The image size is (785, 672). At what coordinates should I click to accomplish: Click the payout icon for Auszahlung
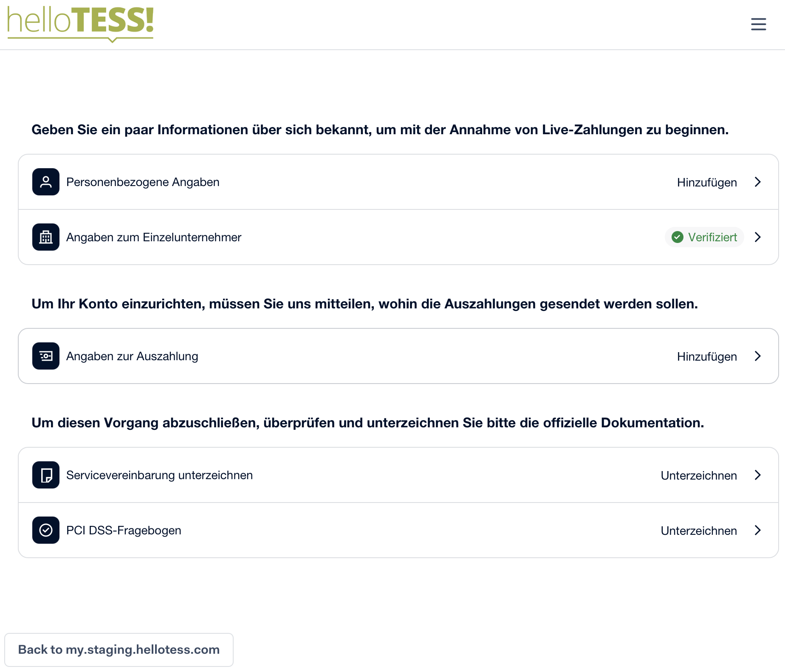click(x=46, y=356)
